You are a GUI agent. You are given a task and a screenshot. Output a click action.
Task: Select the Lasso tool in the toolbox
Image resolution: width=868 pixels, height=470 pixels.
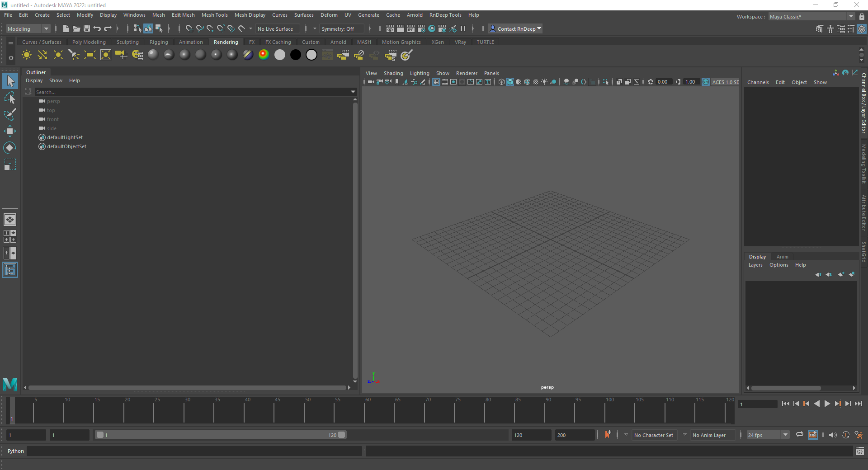click(10, 98)
